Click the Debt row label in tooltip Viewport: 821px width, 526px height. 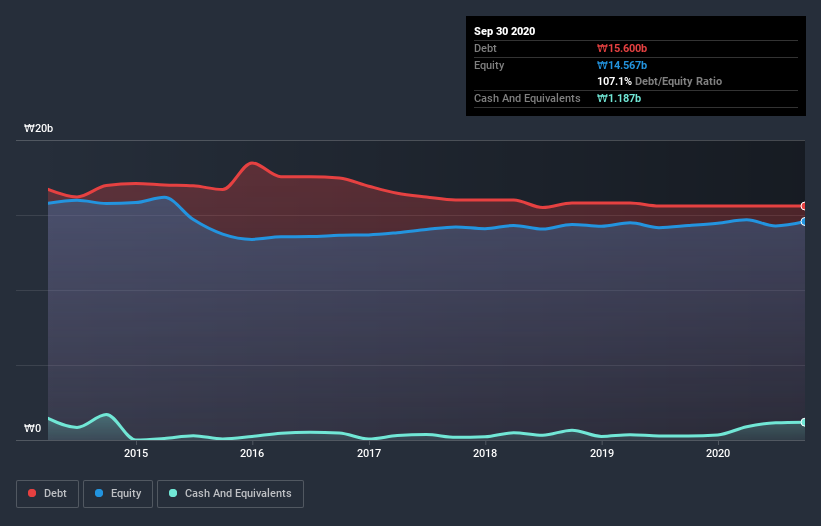[485, 48]
